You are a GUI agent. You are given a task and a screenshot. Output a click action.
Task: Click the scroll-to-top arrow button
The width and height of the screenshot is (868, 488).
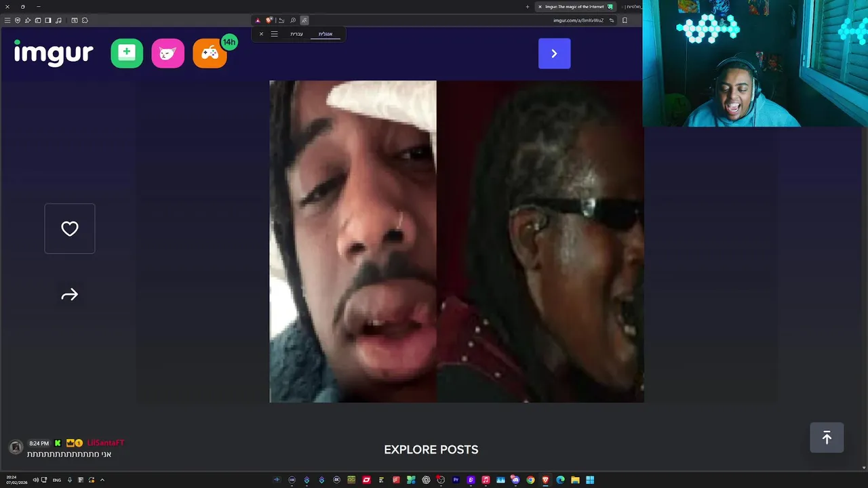pyautogui.click(x=827, y=438)
